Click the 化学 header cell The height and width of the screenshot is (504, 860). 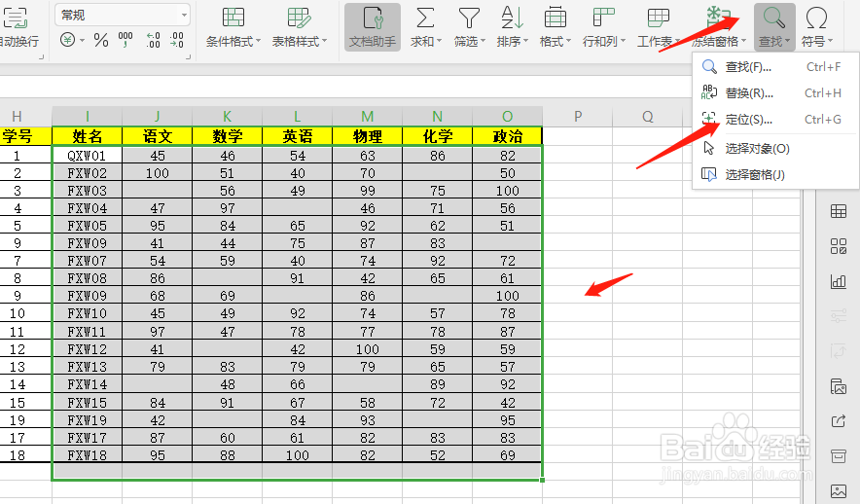[x=438, y=136]
